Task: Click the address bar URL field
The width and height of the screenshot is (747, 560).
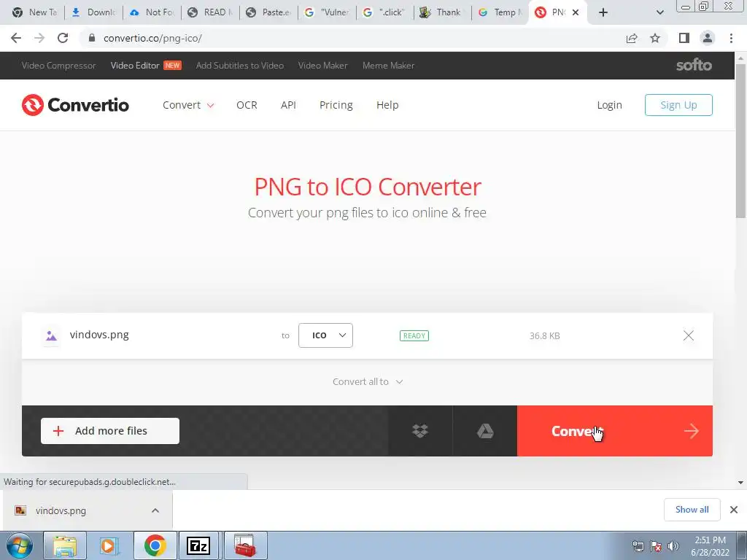Action: pyautogui.click(x=352, y=38)
